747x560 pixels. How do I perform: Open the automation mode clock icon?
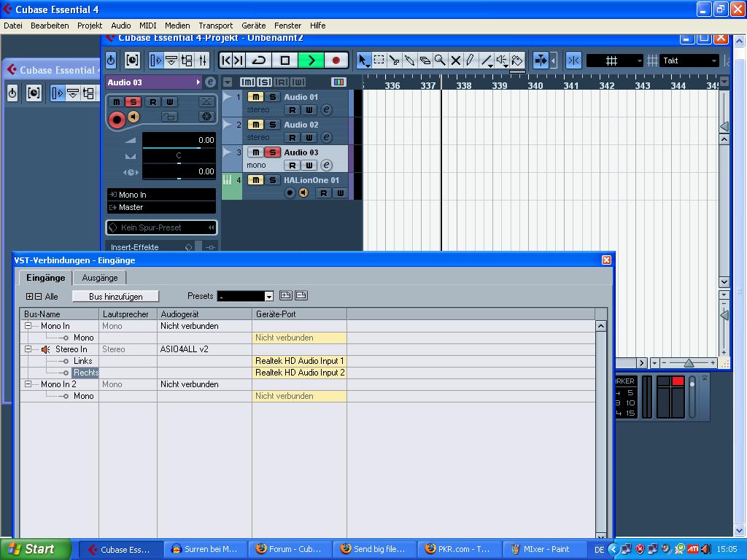pyautogui.click(x=132, y=61)
